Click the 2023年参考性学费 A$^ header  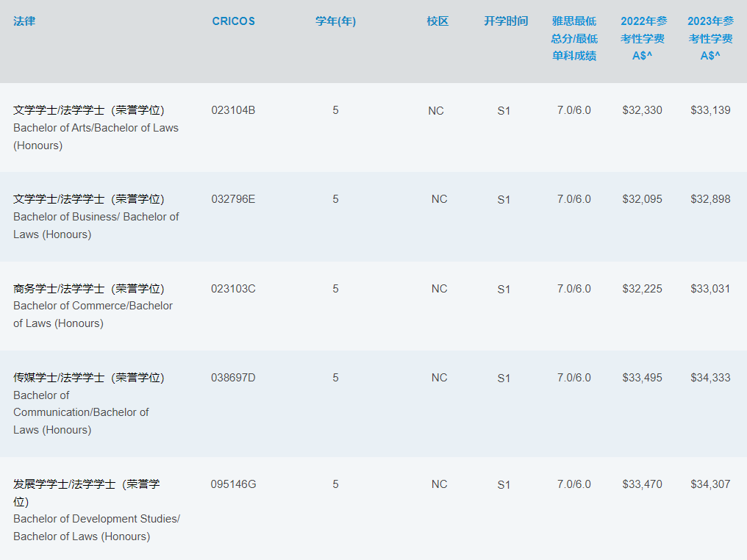tap(710, 38)
